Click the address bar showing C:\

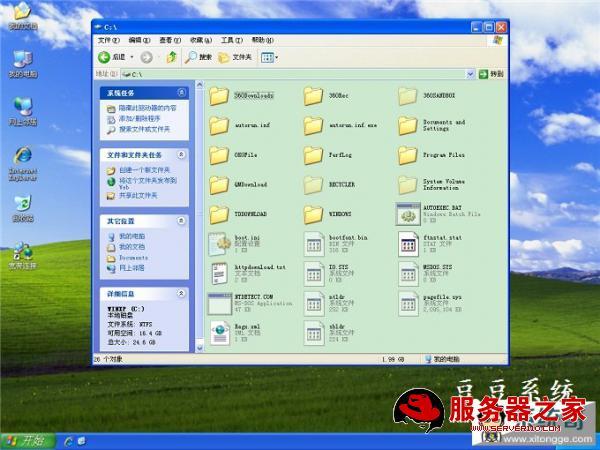pos(293,74)
